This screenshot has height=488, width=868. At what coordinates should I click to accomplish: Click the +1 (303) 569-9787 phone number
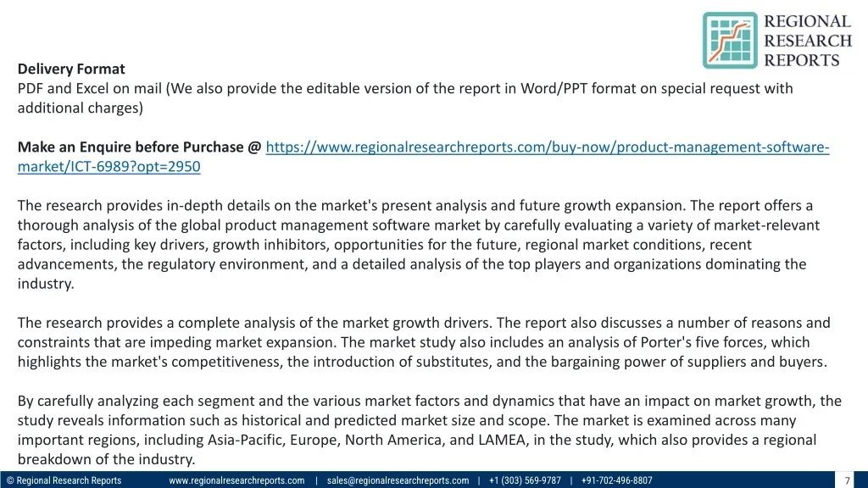(x=525, y=480)
